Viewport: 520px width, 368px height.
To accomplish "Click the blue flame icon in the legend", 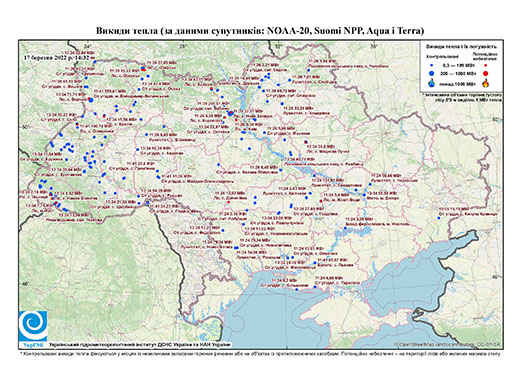I will [432, 83].
